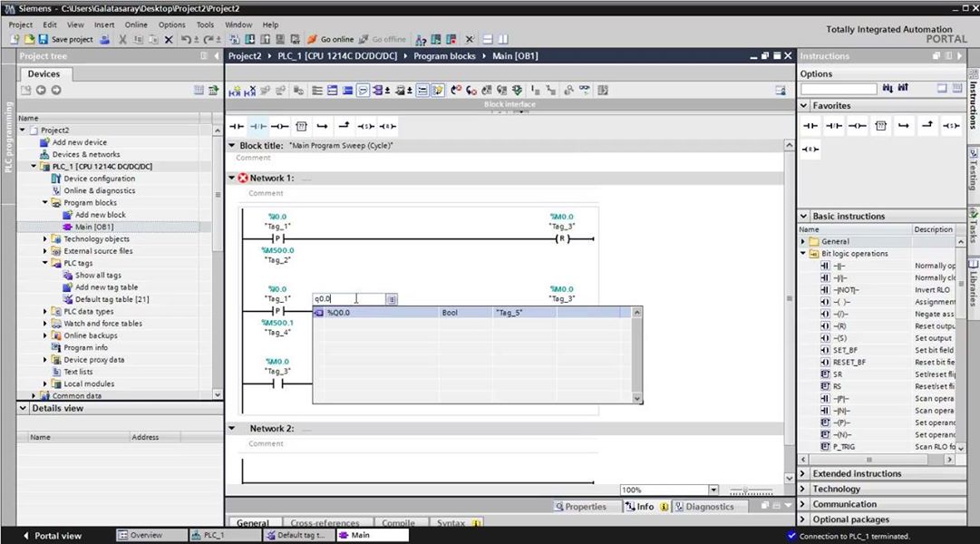Click the q0.0 tag input field
Screen dimensions: 980x544
pyautogui.click(x=349, y=299)
